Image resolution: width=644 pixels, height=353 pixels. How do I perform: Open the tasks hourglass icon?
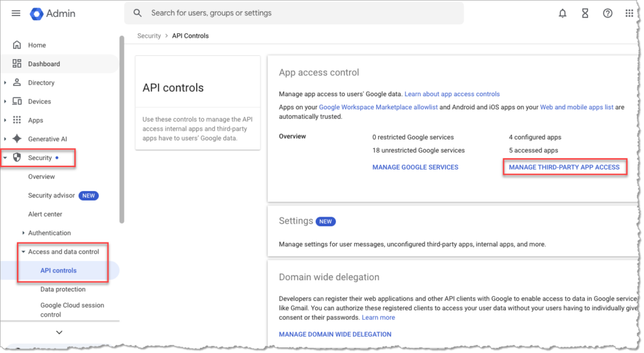click(x=585, y=13)
